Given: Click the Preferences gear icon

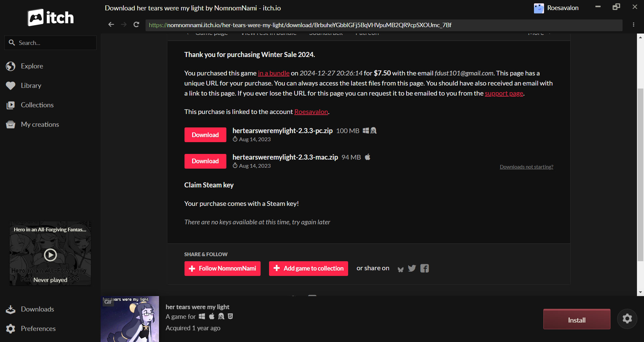Looking at the screenshot, I should (11, 329).
